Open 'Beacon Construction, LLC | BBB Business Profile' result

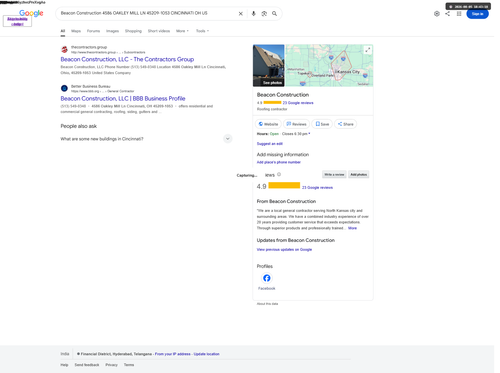[x=123, y=99]
